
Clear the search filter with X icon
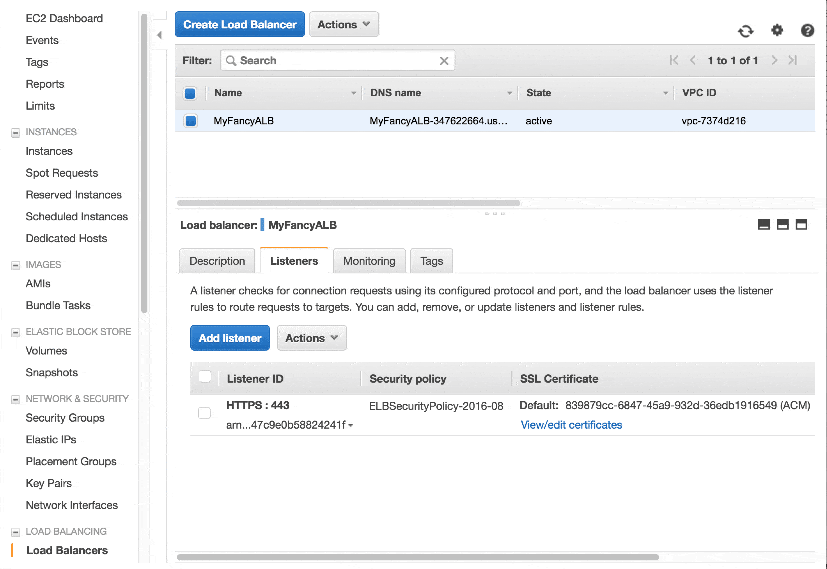444,61
